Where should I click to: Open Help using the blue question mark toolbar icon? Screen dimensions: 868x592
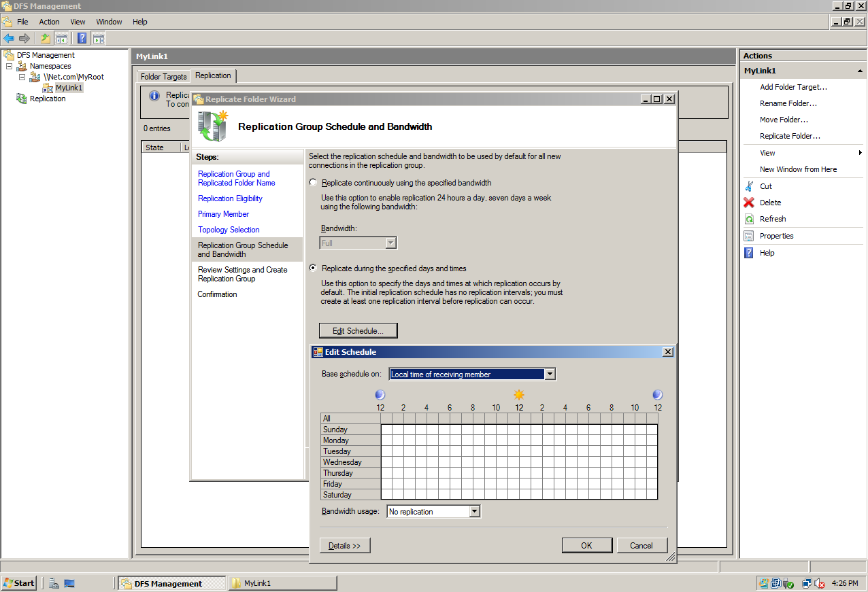coord(82,38)
